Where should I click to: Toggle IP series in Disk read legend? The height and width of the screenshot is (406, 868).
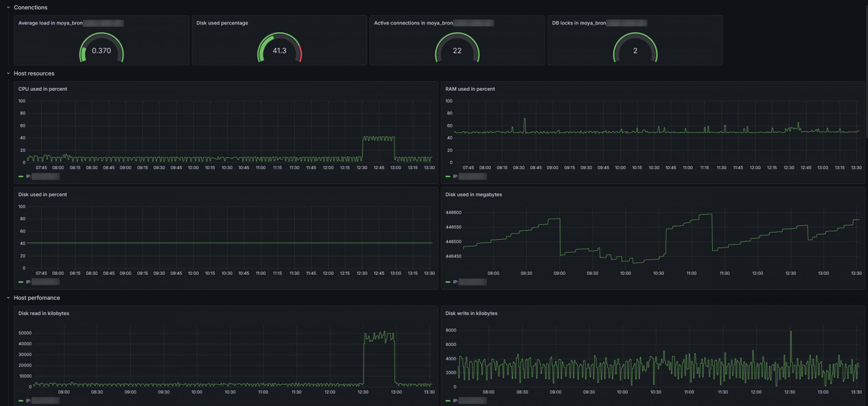click(42, 400)
